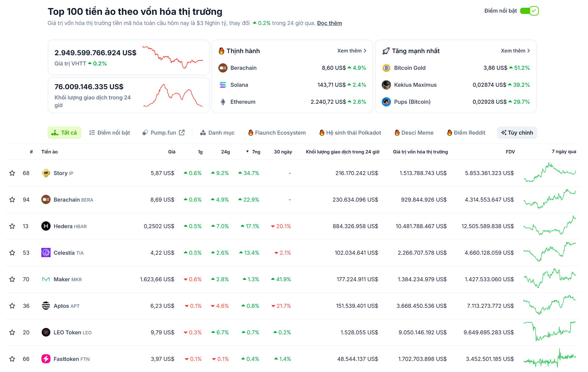Select the Flaunch Ecosystem tab

point(277,133)
